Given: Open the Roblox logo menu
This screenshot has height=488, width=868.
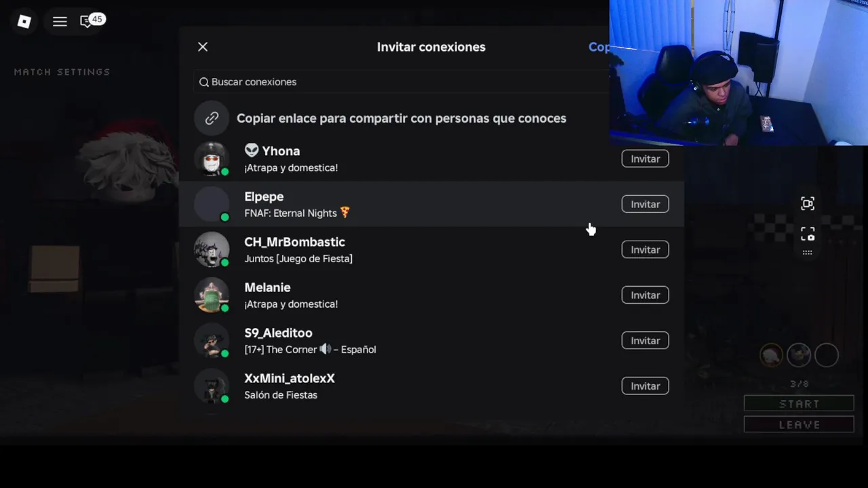Looking at the screenshot, I should pyautogui.click(x=24, y=22).
